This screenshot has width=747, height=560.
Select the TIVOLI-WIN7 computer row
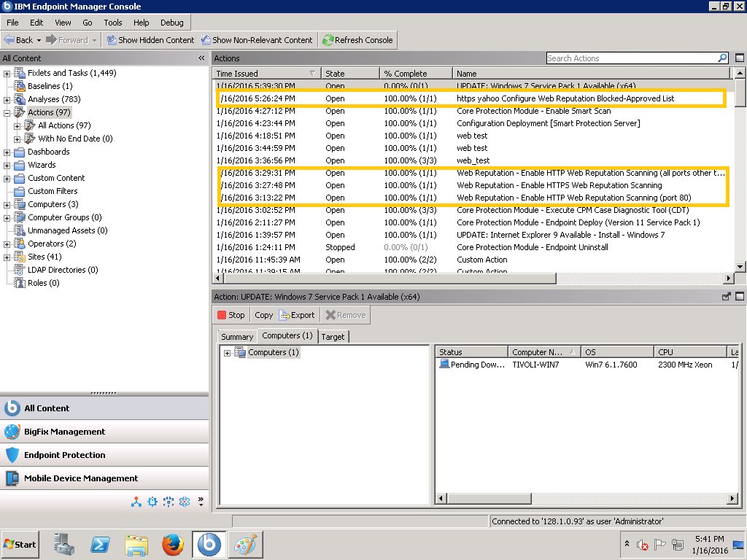coord(587,365)
